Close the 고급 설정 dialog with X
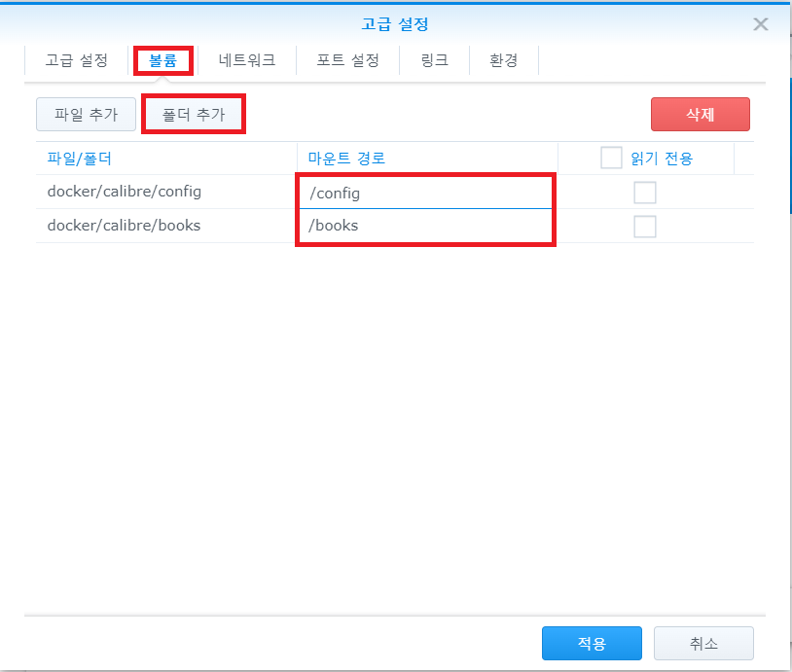Viewport: 792px width, 672px height. pos(760,24)
